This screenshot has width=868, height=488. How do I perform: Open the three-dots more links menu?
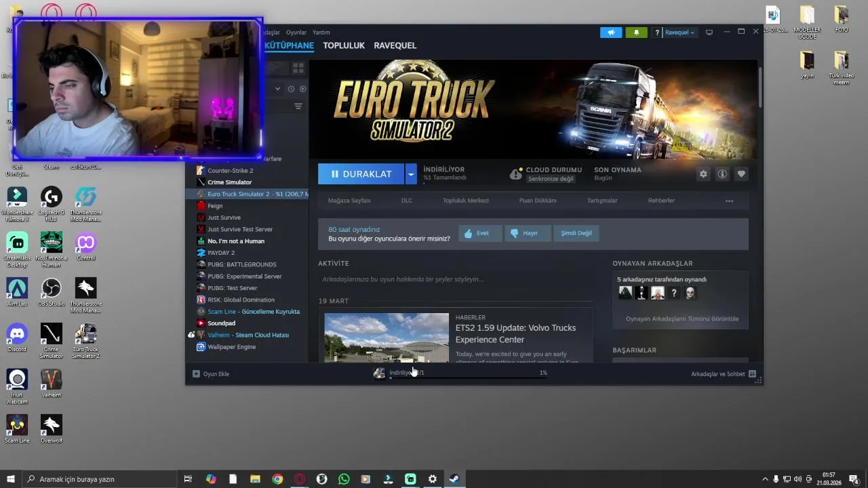pyautogui.click(x=729, y=201)
